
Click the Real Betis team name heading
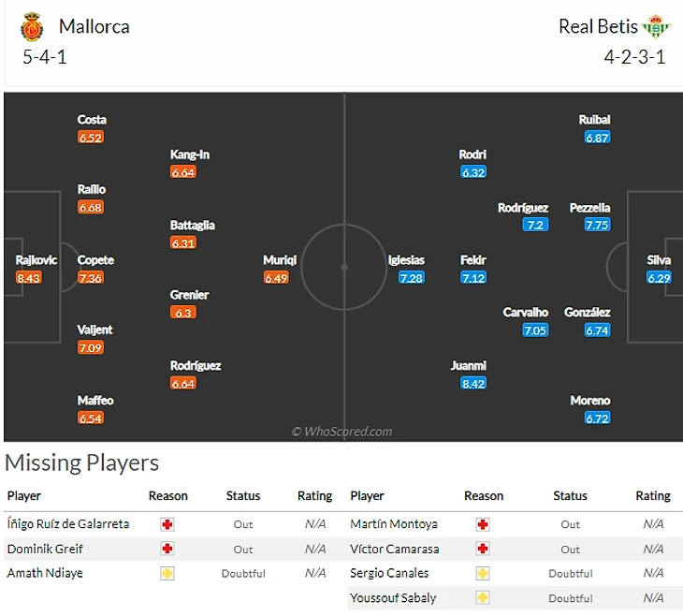pyautogui.click(x=597, y=26)
